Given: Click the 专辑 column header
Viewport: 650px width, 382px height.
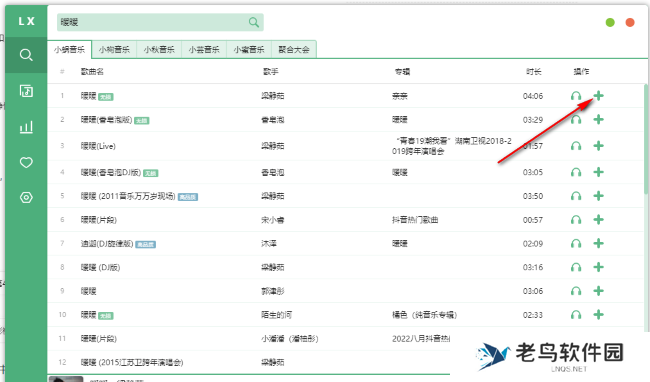Looking at the screenshot, I should coord(402,72).
